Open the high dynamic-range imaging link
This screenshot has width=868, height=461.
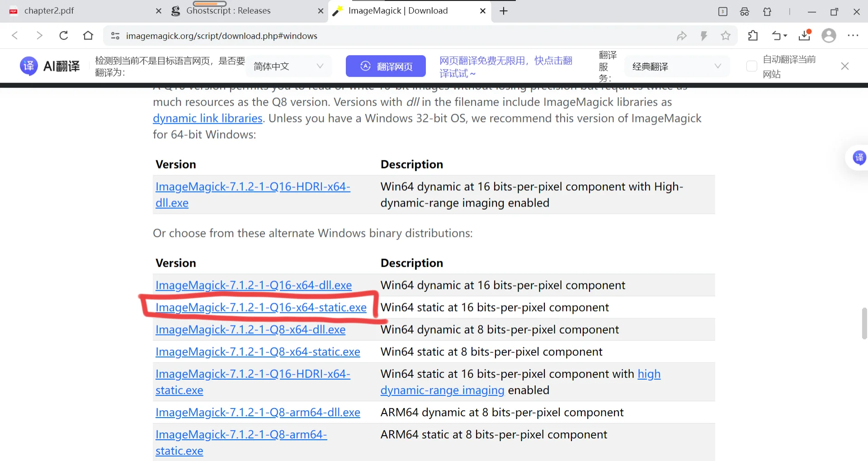tap(520, 382)
